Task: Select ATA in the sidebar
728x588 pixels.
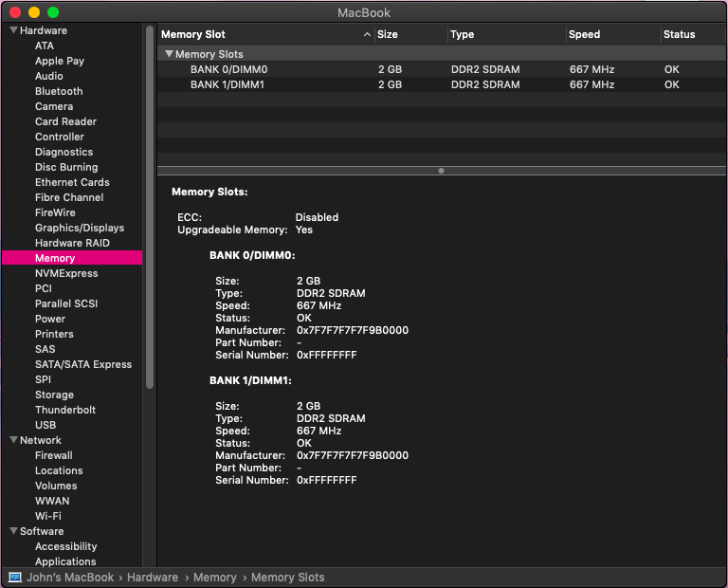Action: 45,46
